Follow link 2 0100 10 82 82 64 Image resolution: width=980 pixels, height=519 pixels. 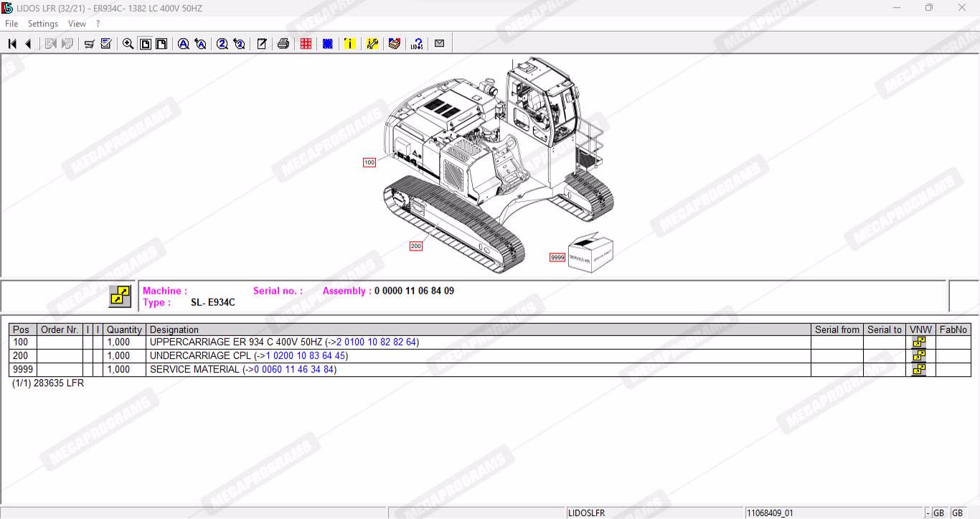tap(377, 342)
